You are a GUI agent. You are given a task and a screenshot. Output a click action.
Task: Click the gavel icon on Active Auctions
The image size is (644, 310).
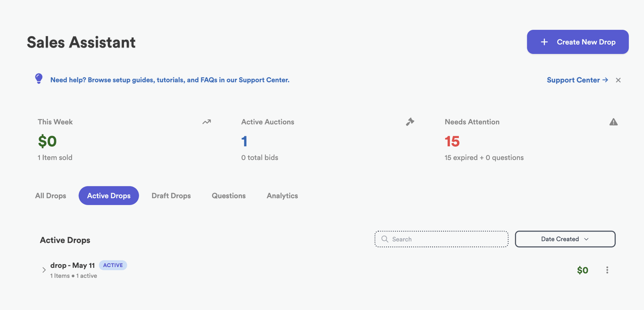coord(410,122)
